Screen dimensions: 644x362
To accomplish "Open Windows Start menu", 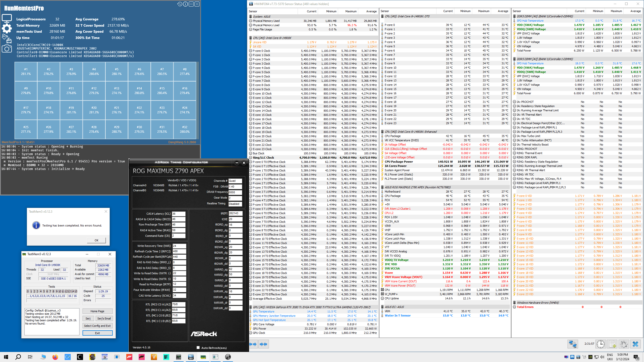I will point(6,357).
